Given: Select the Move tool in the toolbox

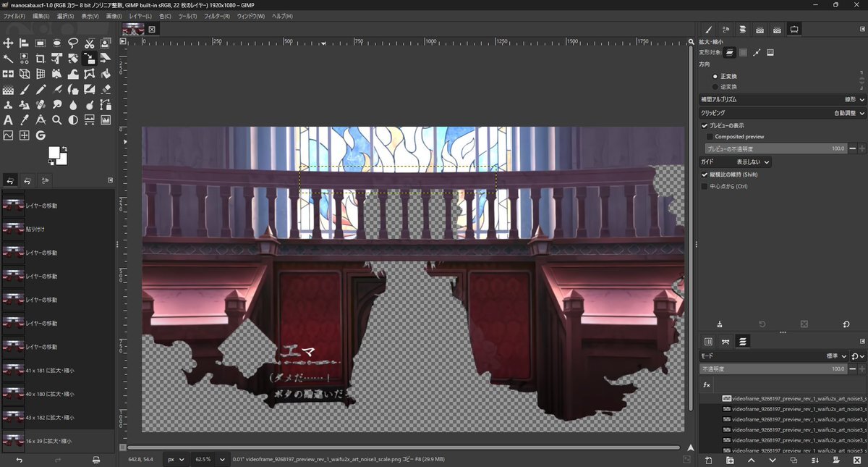Looking at the screenshot, I should point(8,43).
